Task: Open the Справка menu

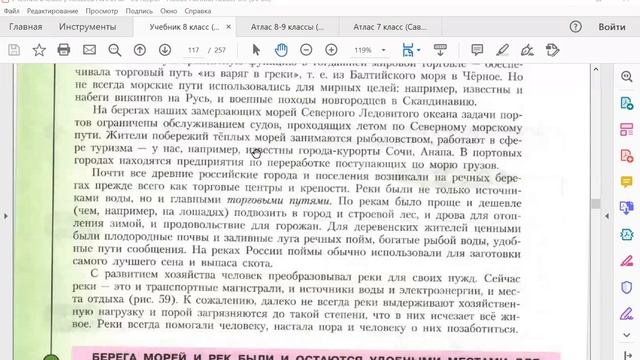Action: [198, 11]
